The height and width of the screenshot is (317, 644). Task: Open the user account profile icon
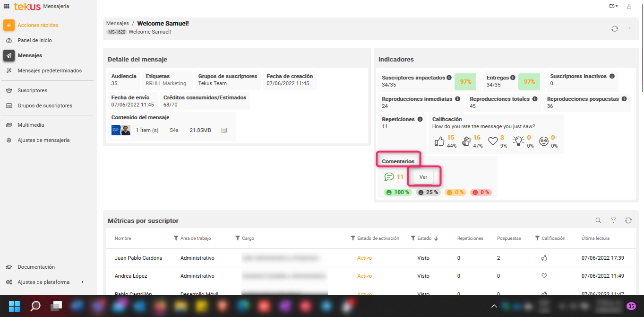tap(629, 6)
